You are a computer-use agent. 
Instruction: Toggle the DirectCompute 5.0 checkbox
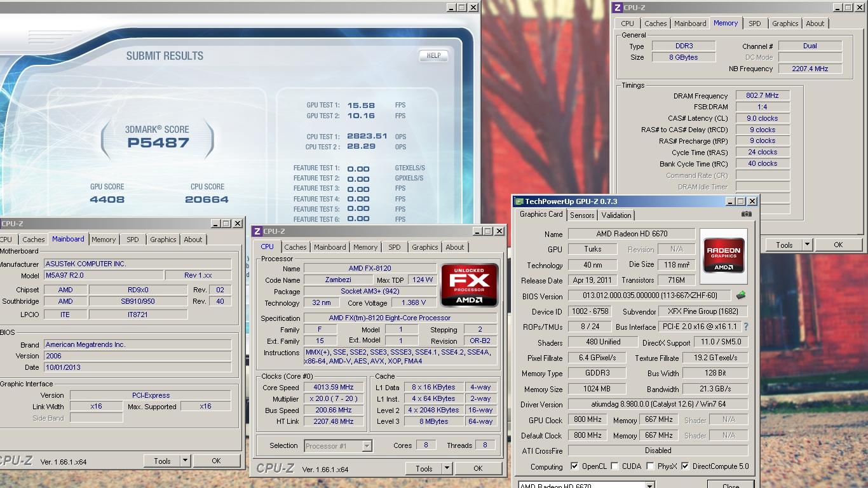(x=685, y=466)
